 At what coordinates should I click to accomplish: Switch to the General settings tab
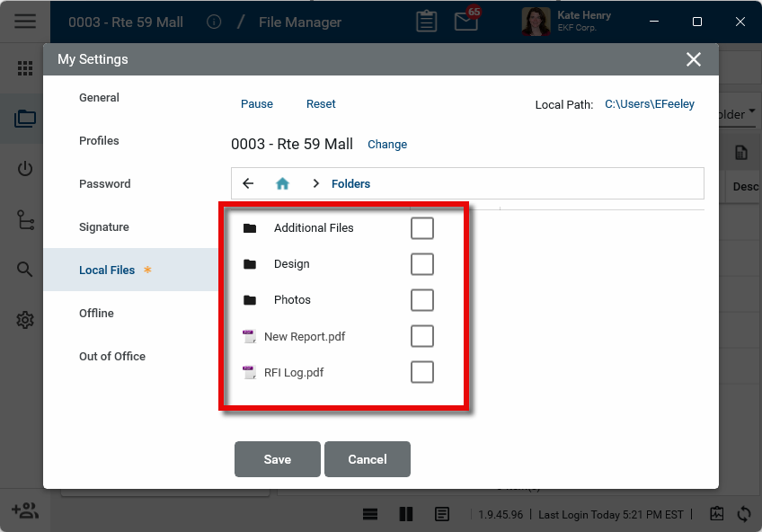[x=99, y=98]
